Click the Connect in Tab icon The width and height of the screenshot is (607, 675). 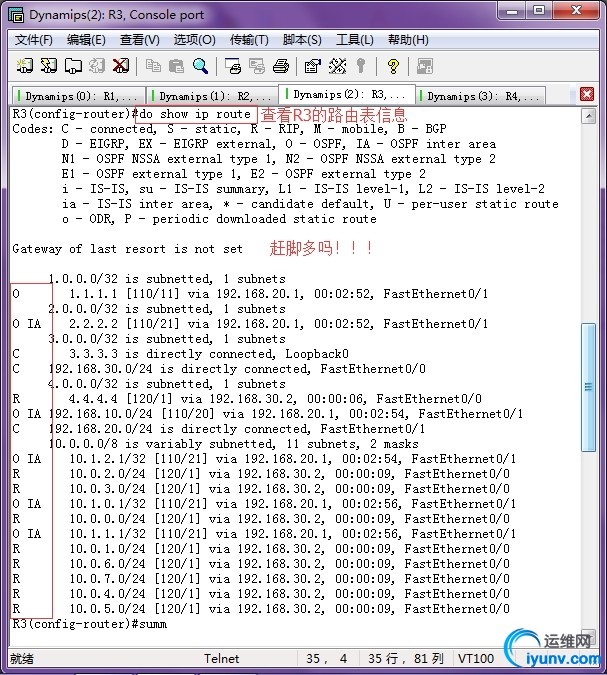pyautogui.click(x=73, y=66)
